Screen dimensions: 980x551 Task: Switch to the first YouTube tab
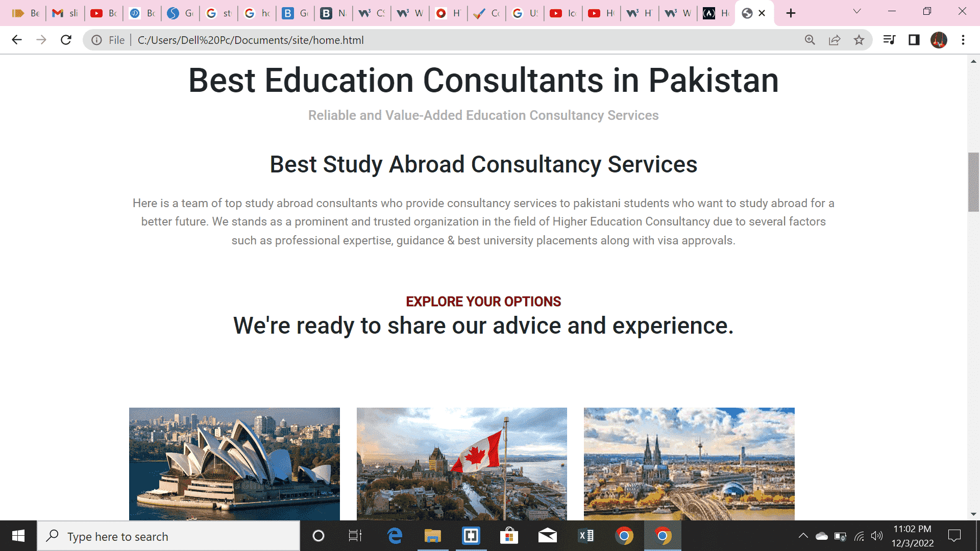click(104, 13)
